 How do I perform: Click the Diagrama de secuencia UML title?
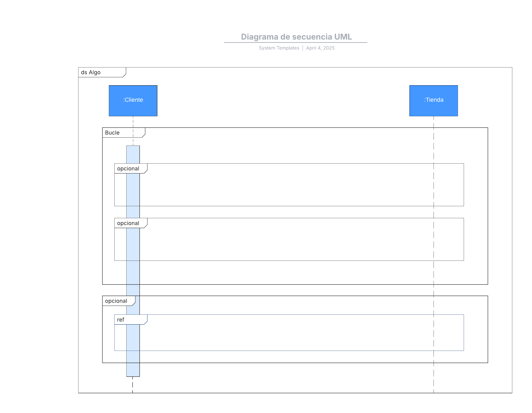tap(296, 37)
